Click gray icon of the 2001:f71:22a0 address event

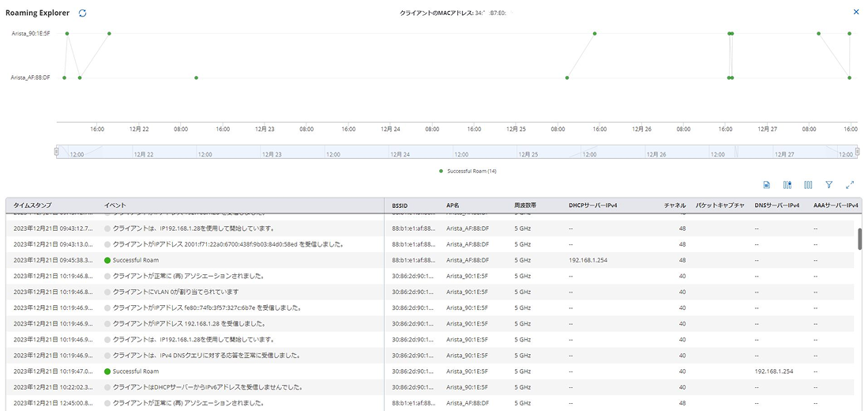pos(107,243)
